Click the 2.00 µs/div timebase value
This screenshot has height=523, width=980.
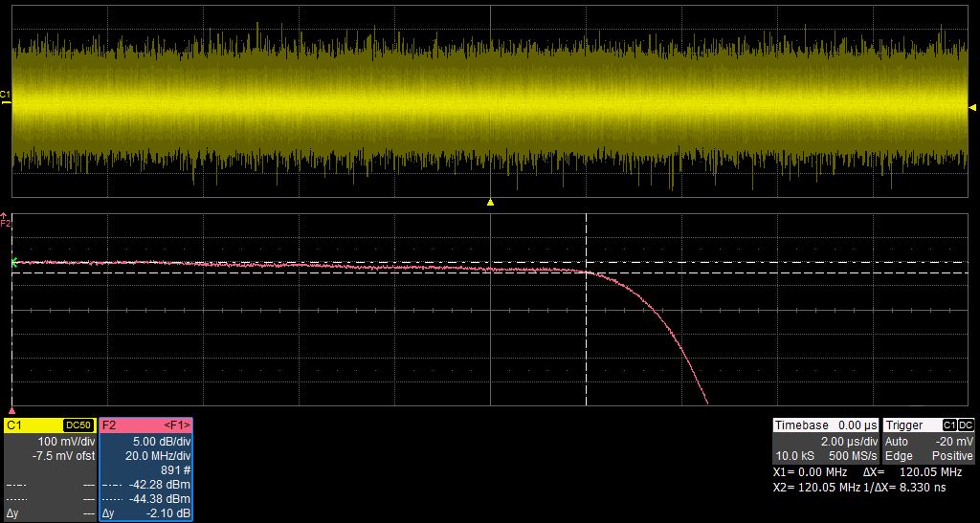coord(848,442)
